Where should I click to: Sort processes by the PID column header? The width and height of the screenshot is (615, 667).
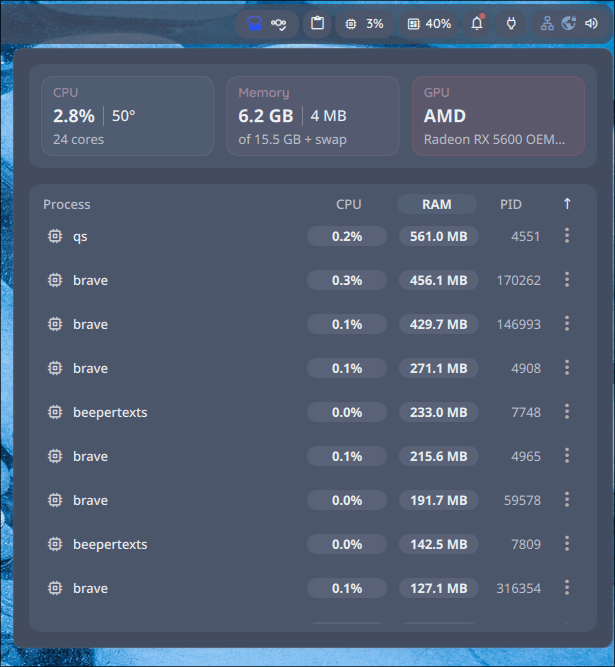coord(510,204)
